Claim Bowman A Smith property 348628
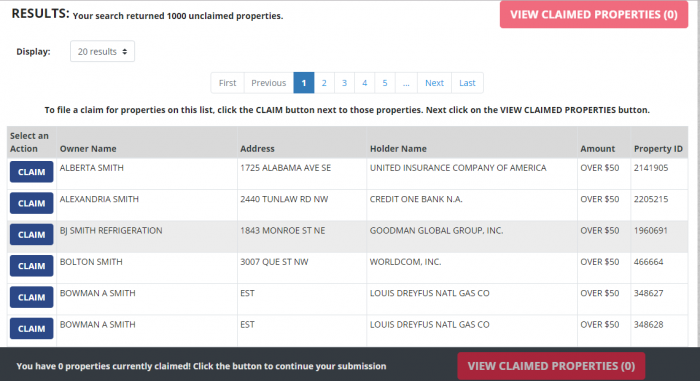Screen dimensions: 700x381 31,328
